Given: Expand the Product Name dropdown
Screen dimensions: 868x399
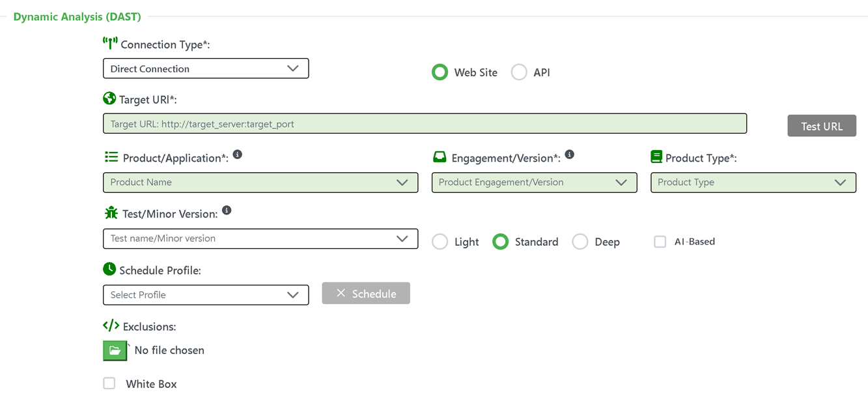Looking at the screenshot, I should tap(260, 183).
